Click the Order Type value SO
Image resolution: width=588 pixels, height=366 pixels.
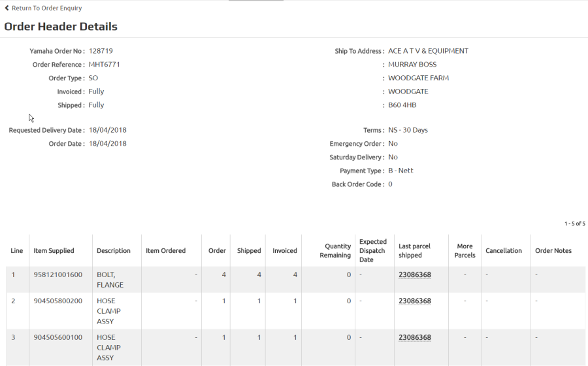(x=93, y=78)
